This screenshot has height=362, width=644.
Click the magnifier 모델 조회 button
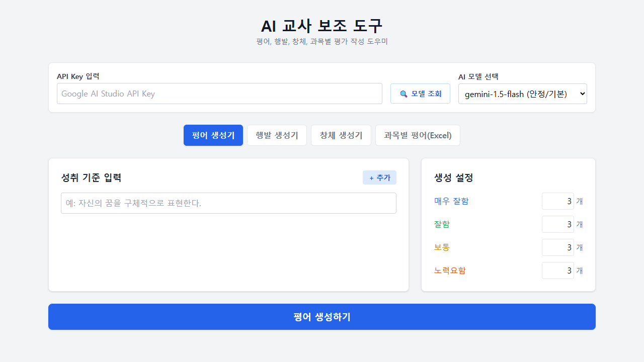[420, 94]
